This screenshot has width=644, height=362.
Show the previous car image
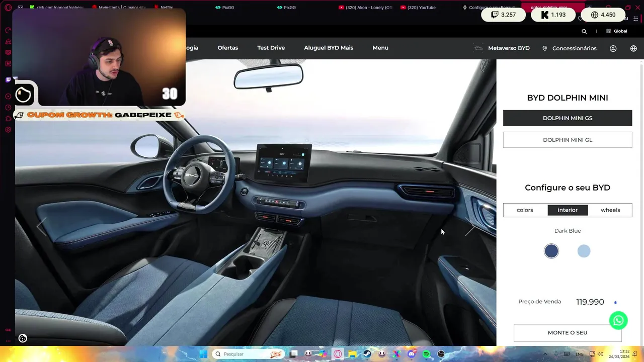coord(42,227)
